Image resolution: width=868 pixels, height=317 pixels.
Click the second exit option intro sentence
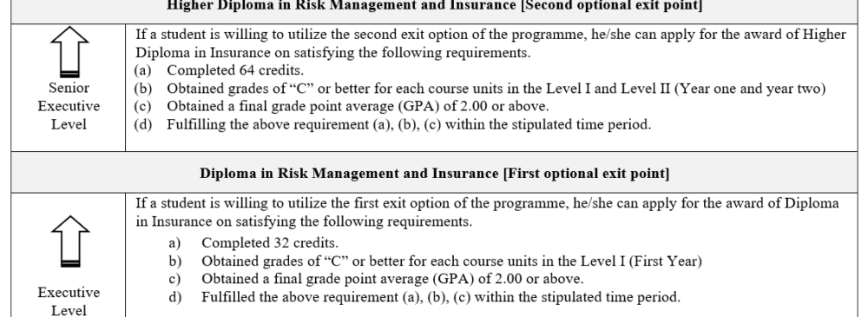pos(491,43)
